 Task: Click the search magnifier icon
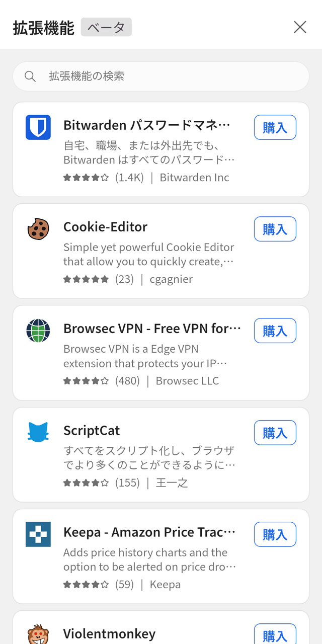click(30, 76)
